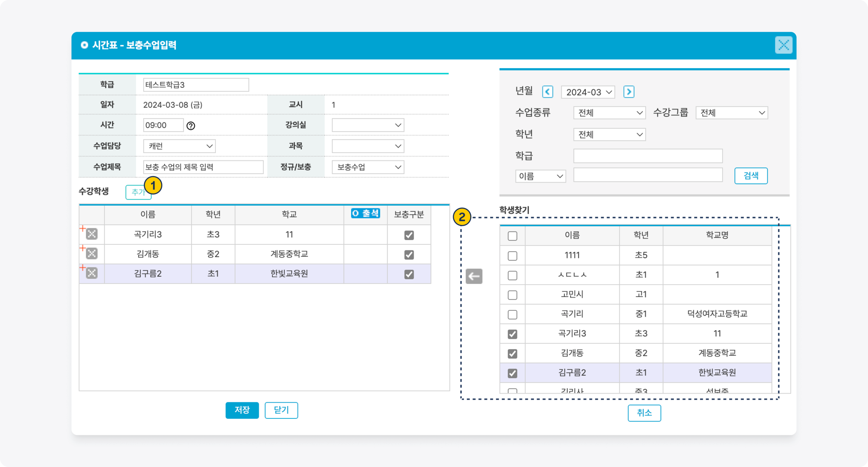The height and width of the screenshot is (467, 868).
Task: Remove student 곡기리3 with delete icon
Action: (x=92, y=234)
